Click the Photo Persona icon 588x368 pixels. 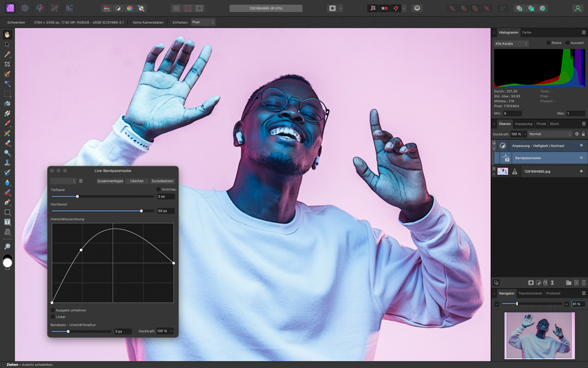(10, 8)
